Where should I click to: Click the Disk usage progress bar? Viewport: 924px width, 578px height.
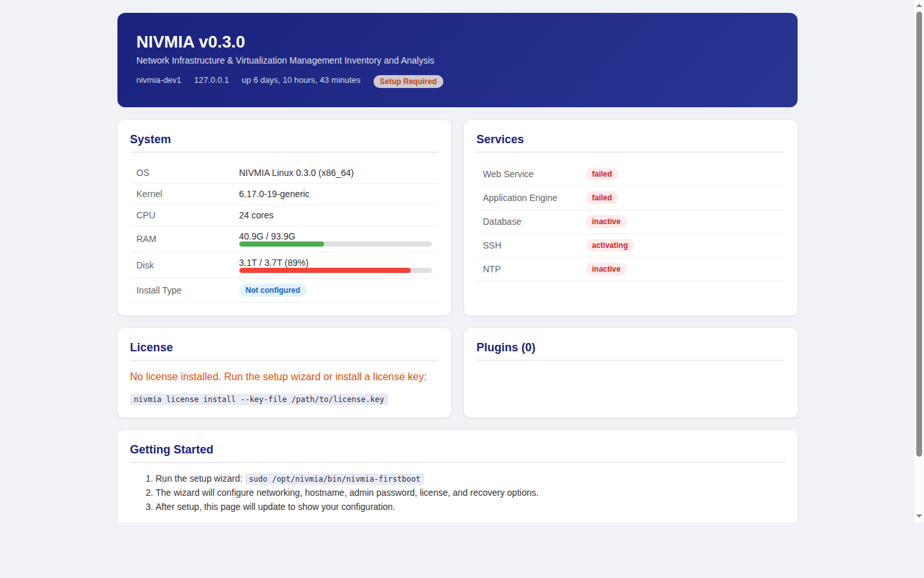(x=335, y=270)
